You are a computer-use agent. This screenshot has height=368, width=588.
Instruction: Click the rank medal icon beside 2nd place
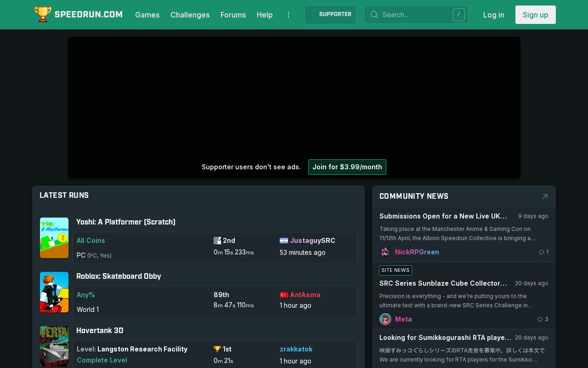click(217, 240)
